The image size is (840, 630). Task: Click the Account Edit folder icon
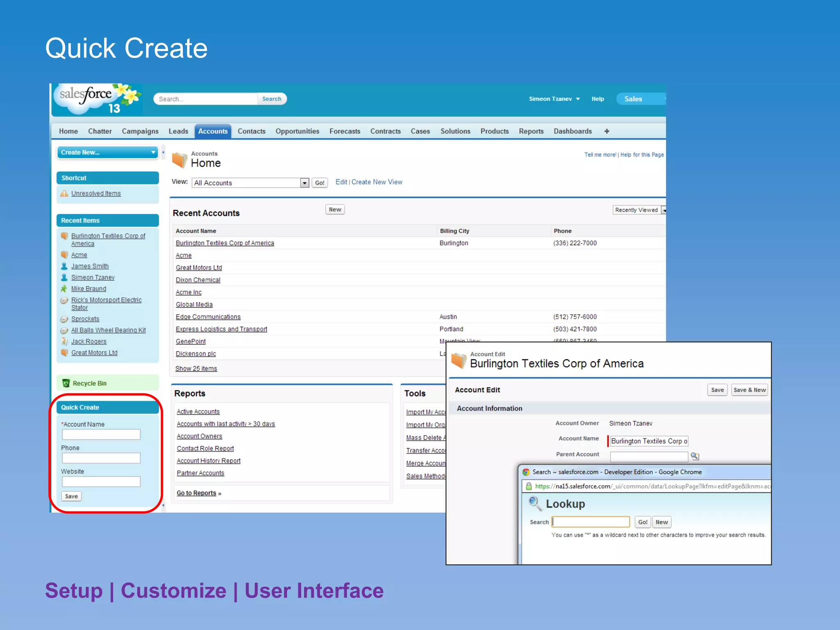459,360
